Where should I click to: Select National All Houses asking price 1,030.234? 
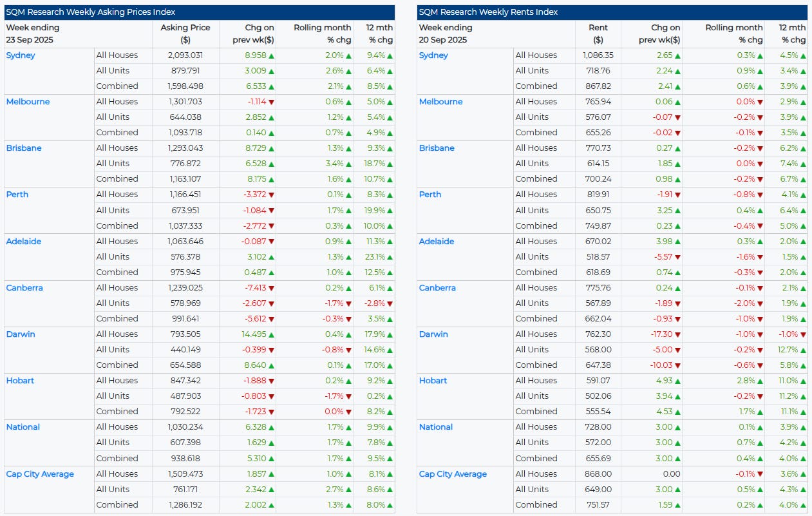(x=185, y=427)
